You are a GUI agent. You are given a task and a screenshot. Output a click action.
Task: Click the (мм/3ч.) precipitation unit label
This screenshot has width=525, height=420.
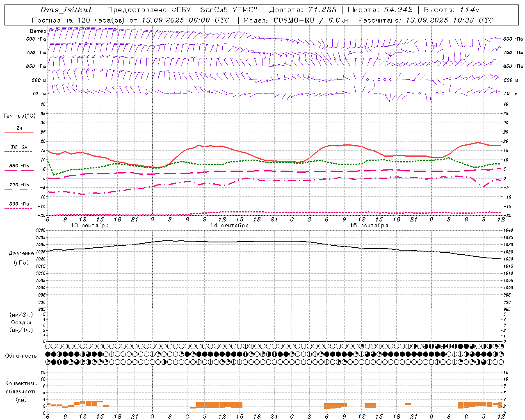coord(21,315)
